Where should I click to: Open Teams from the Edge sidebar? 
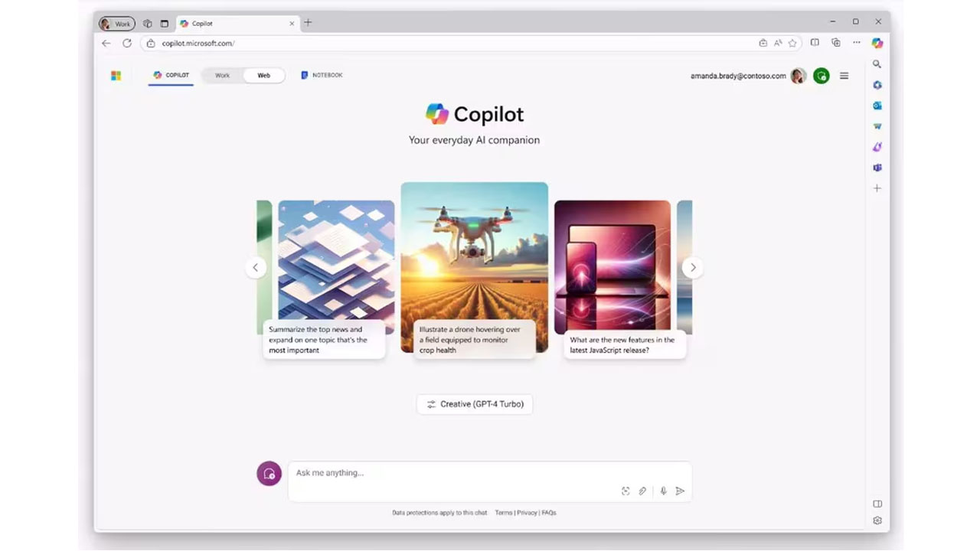click(x=877, y=168)
